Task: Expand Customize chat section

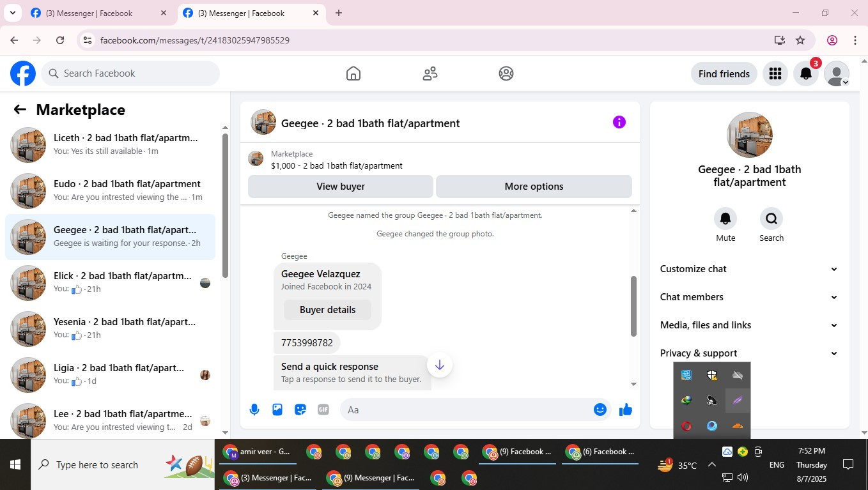Action: pyautogui.click(x=749, y=269)
